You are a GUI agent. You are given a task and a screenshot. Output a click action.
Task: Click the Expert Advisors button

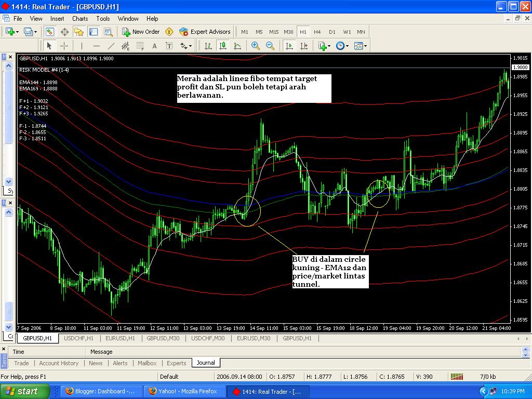[205, 32]
